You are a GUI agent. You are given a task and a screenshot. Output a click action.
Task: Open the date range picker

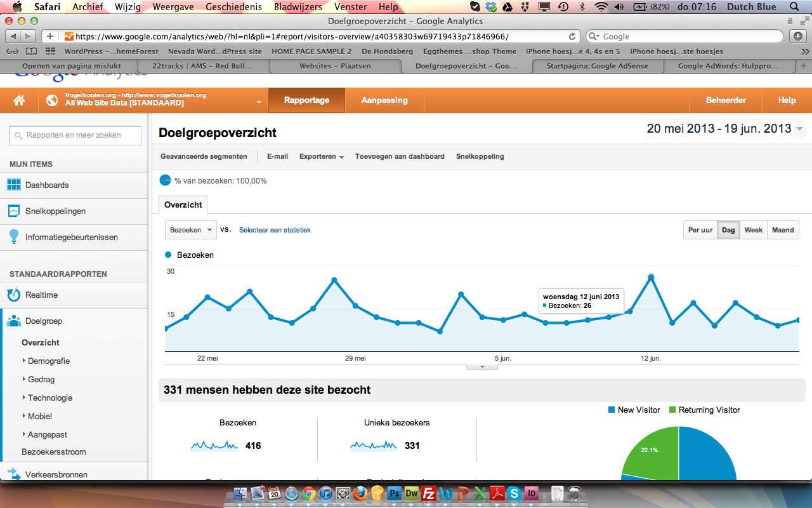[725, 129]
